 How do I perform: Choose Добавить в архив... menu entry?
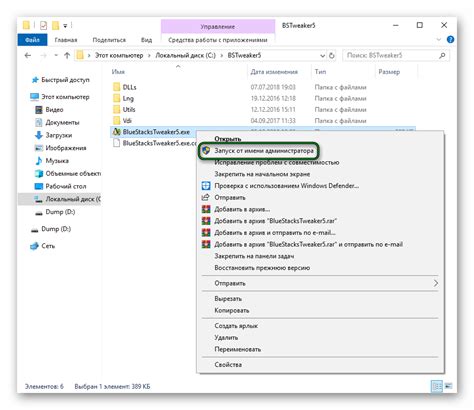242,209
